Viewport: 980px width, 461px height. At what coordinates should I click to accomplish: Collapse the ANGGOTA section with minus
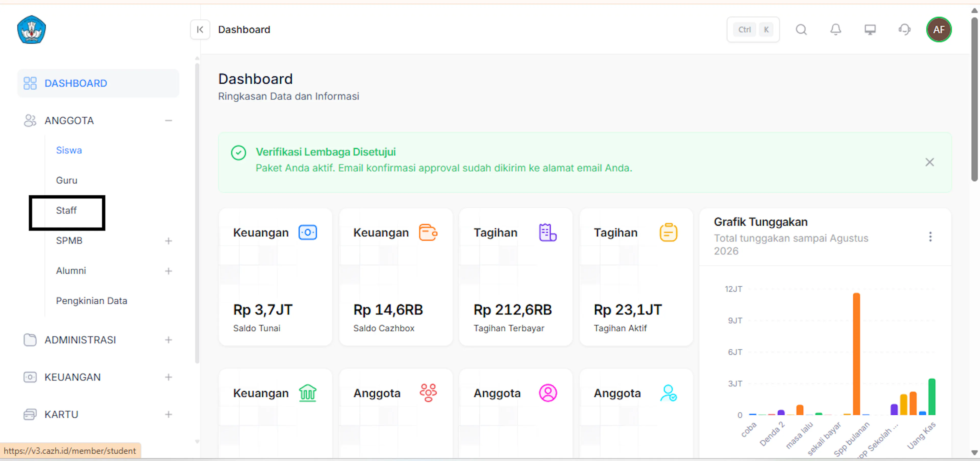(x=168, y=120)
